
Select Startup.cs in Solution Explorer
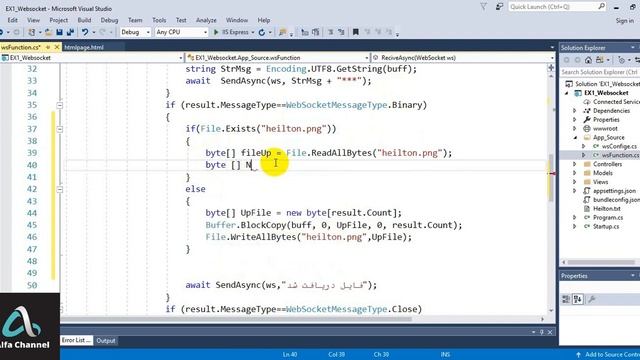click(606, 227)
